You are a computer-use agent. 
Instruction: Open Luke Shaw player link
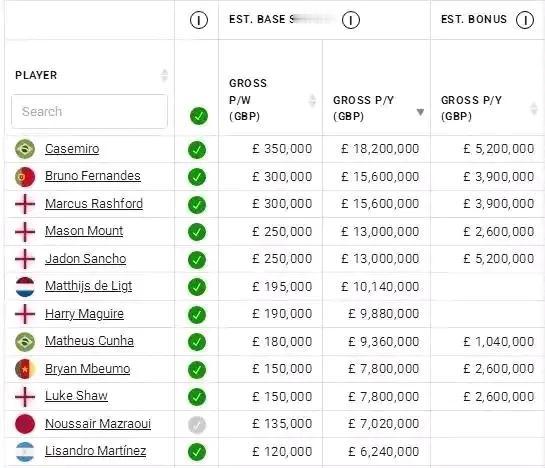coord(76,396)
